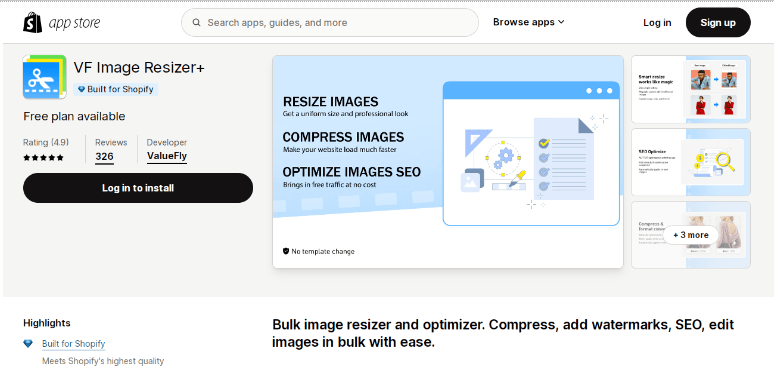Viewport: 774px width, 374px height.
Task: Click the Log in to install button
Action: pyautogui.click(x=138, y=188)
